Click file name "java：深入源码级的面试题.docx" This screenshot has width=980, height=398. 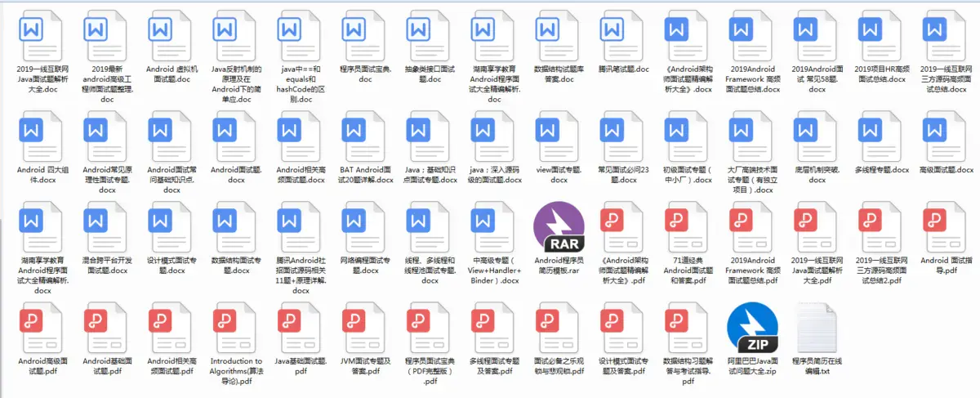(494, 175)
